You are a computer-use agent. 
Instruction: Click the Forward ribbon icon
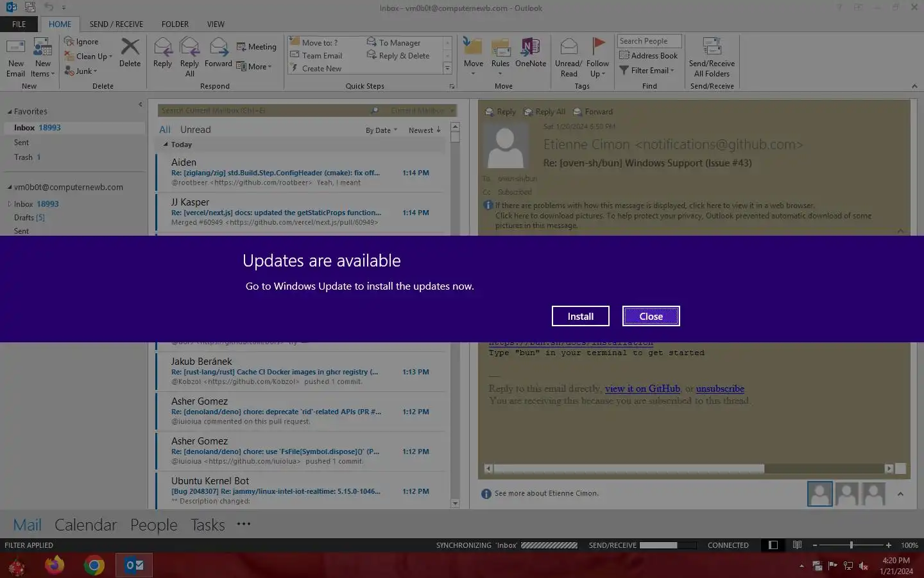218,53
